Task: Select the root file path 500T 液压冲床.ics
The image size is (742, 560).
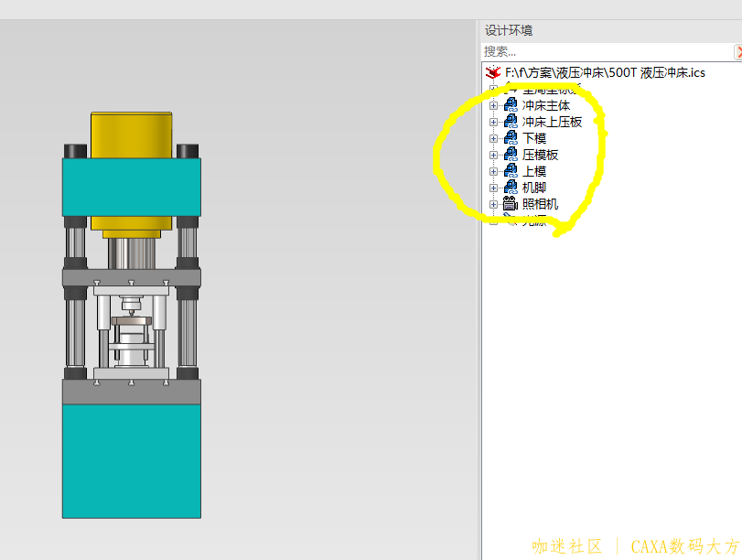Action: [605, 72]
